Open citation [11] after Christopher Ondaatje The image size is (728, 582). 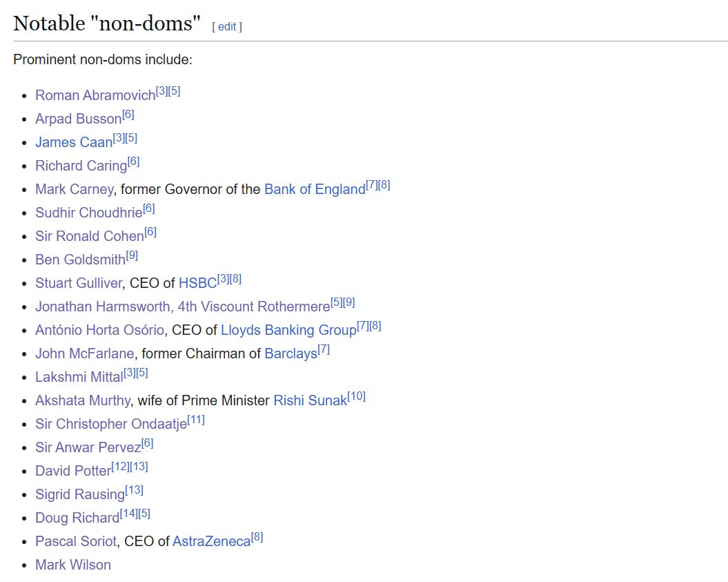196,420
